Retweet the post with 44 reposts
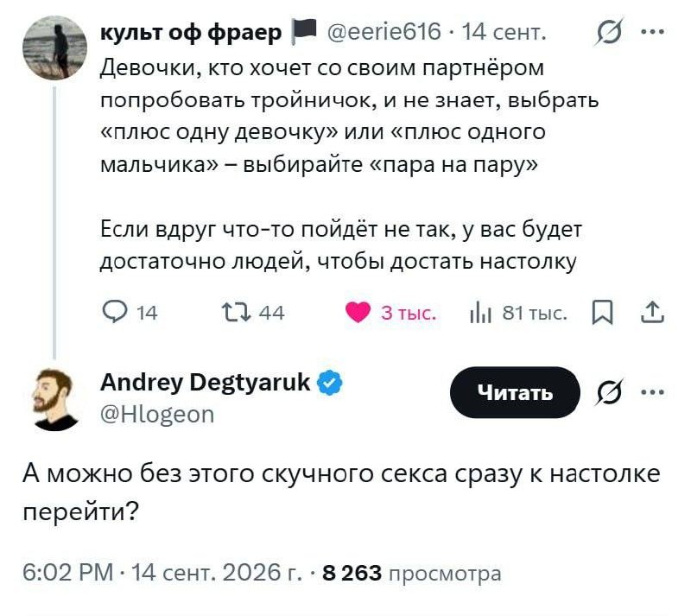 point(236,312)
